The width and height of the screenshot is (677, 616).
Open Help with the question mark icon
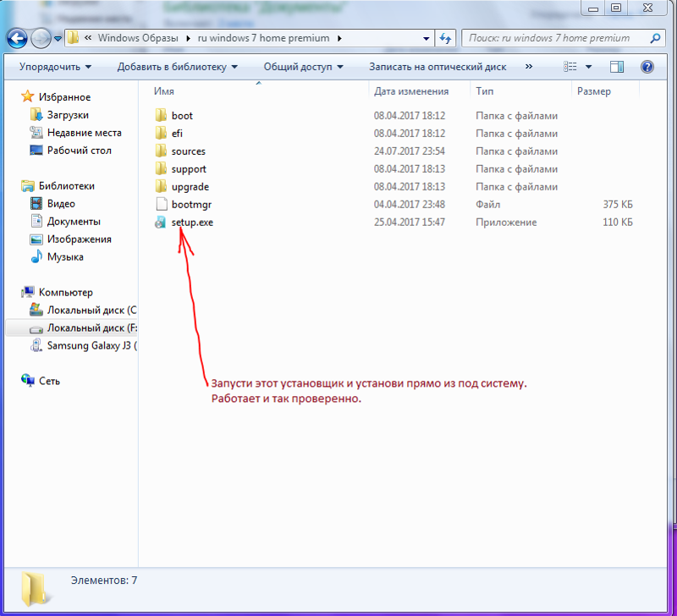[647, 67]
